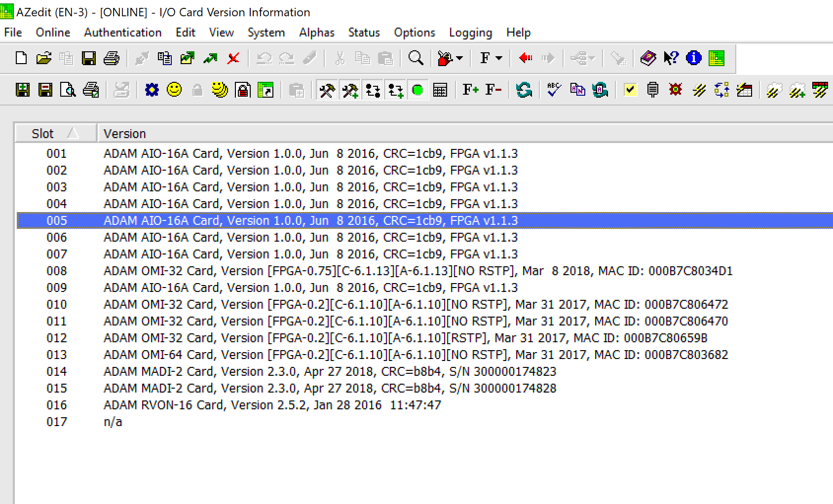Screen dimensions: 833x504
Task: Click the stacked yellow smiley faces icon
Action: pyautogui.click(x=220, y=90)
